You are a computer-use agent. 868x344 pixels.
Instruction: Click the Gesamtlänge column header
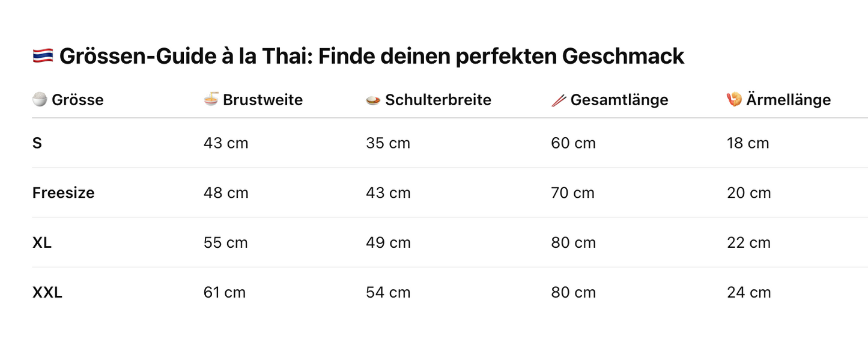pyautogui.click(x=619, y=100)
